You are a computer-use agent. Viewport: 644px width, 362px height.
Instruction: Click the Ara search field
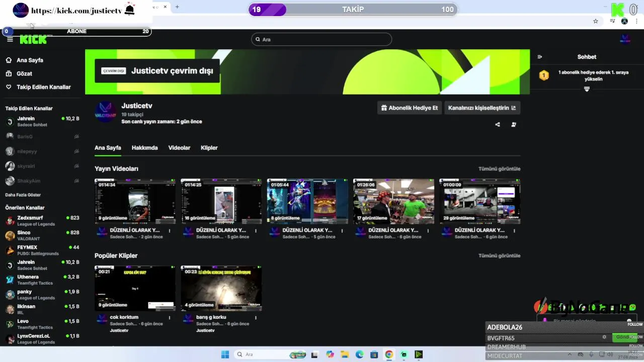tap(321, 39)
